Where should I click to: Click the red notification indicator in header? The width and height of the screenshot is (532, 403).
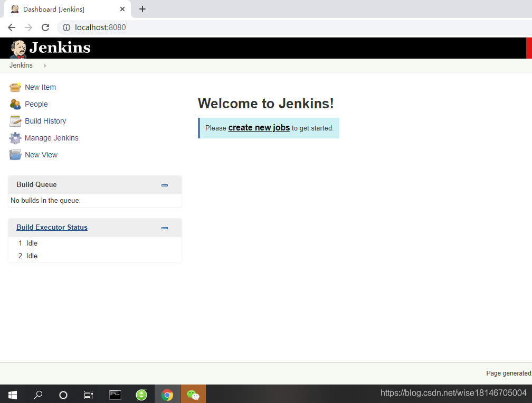click(x=529, y=48)
